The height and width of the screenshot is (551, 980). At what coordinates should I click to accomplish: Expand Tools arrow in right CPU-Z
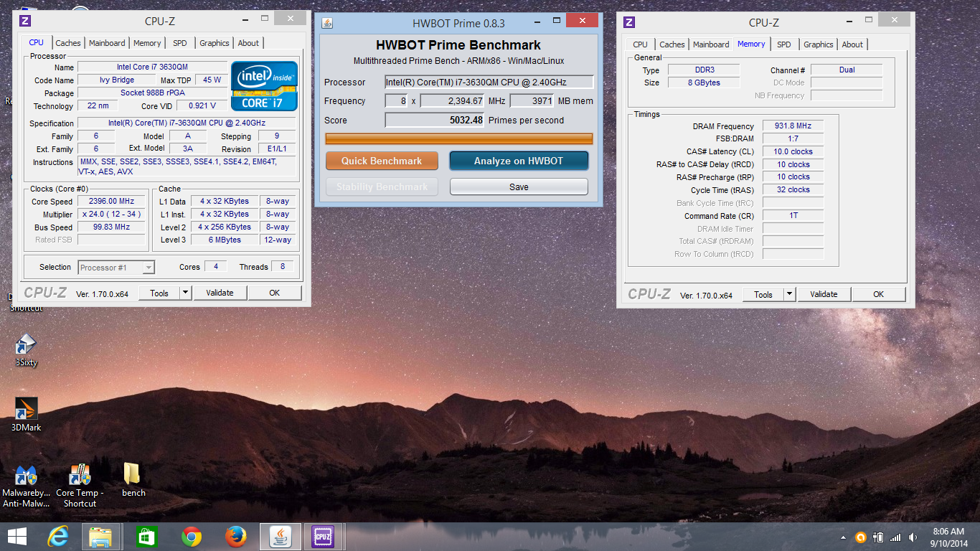tap(789, 294)
